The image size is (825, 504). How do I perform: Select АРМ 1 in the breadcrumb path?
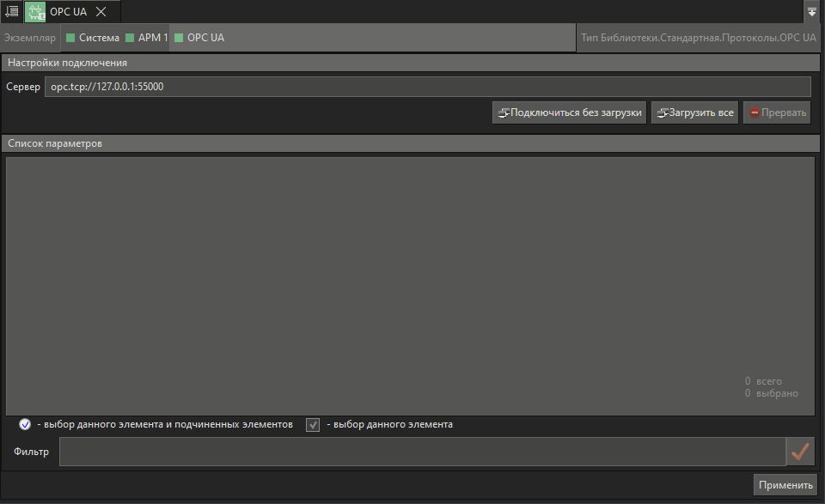click(x=152, y=38)
